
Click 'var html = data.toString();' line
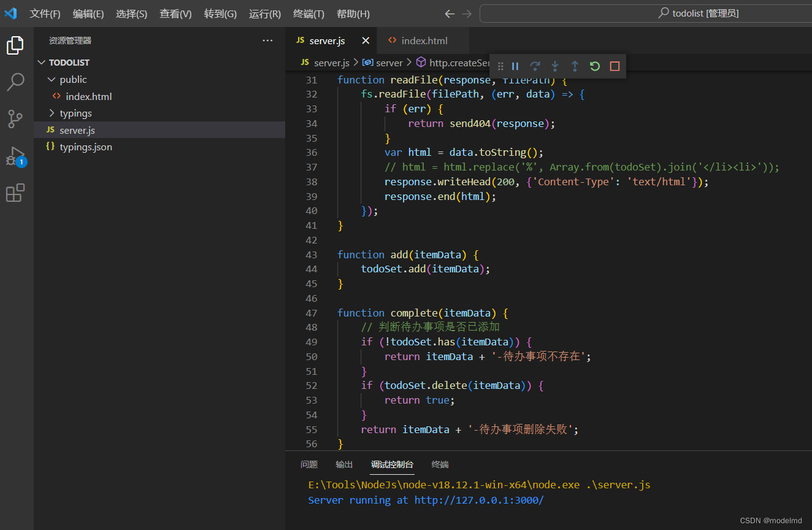[464, 152]
